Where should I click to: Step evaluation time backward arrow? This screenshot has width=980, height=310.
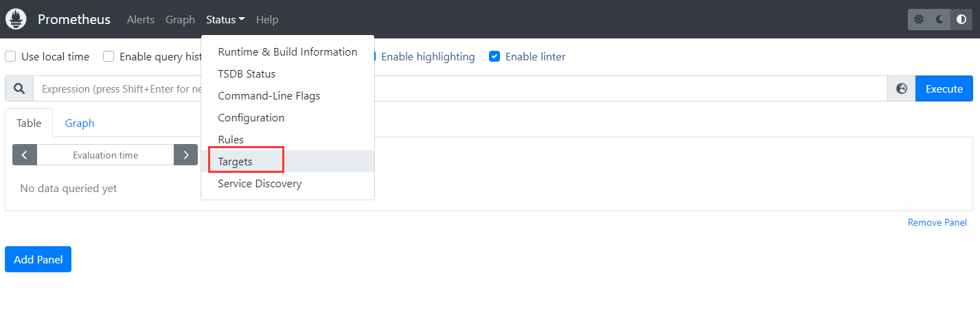[x=25, y=155]
